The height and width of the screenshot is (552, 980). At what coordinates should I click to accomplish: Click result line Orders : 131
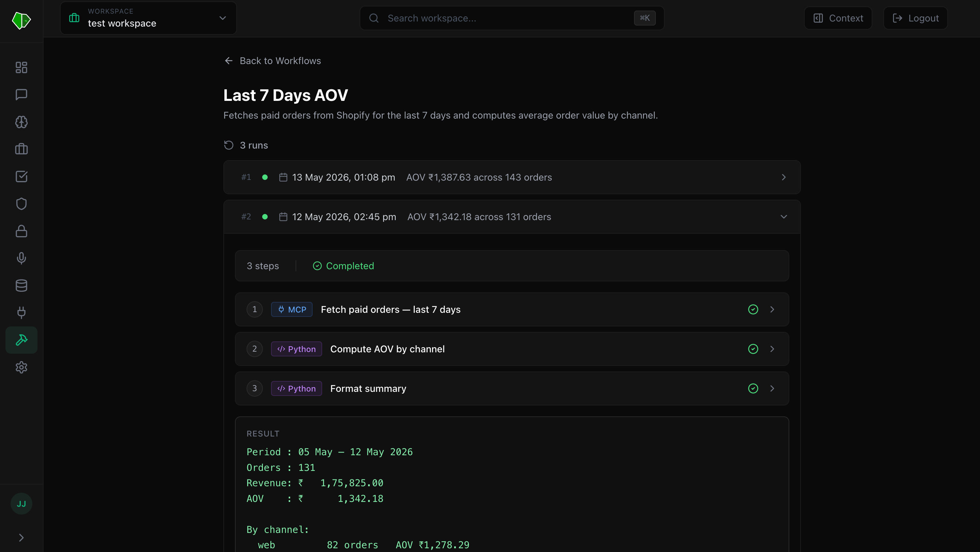pyautogui.click(x=281, y=467)
